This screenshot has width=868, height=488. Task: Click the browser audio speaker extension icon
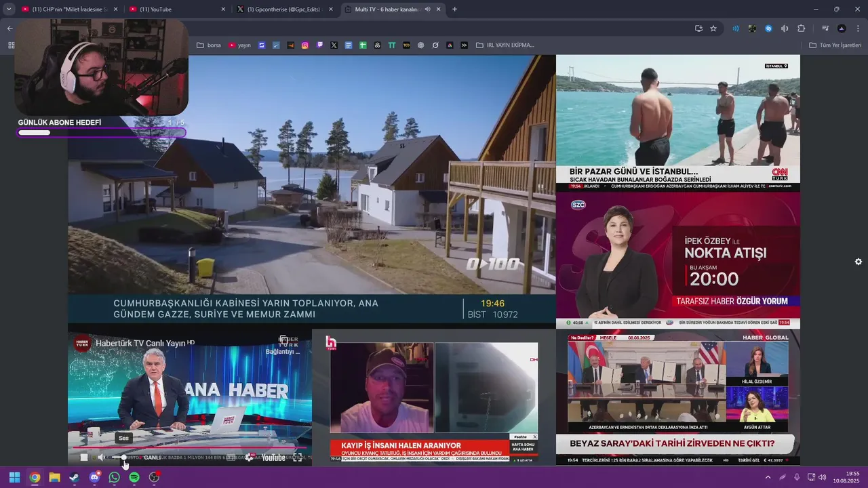click(785, 28)
